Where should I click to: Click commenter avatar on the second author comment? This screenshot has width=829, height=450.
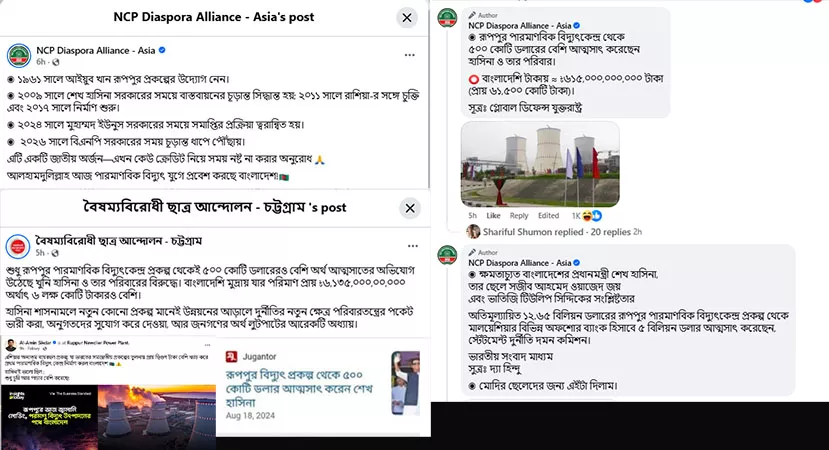coord(447,255)
